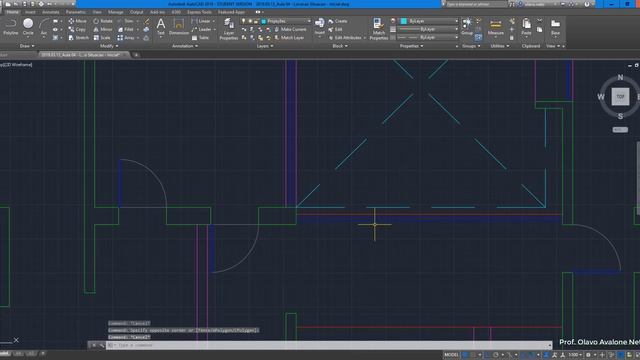640x360 pixels.
Task: Toggle polar tracking in status bar
Action: pos(495,355)
